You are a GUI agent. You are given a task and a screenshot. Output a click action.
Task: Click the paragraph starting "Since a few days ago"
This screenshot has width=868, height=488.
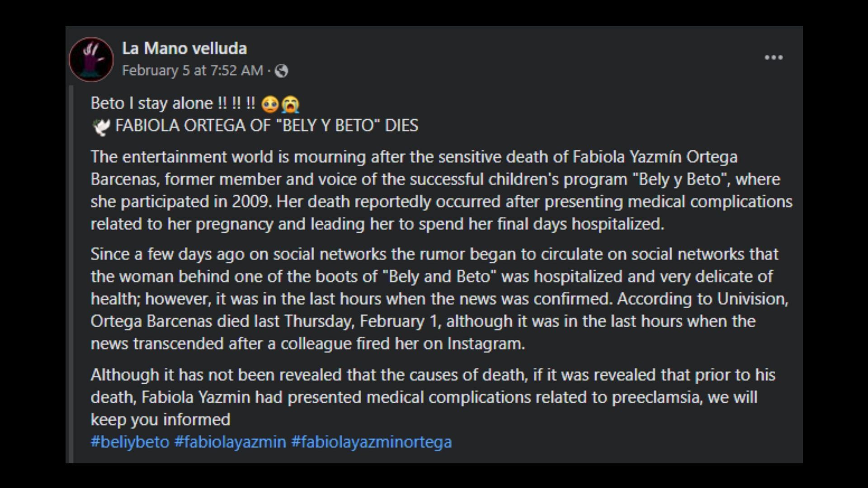439,299
